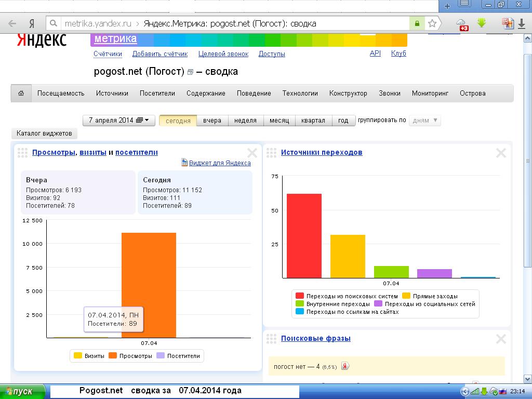Viewport: 532px width, 399px height.
Task: Click the network signal tray icon
Action: pyautogui.click(x=475, y=392)
